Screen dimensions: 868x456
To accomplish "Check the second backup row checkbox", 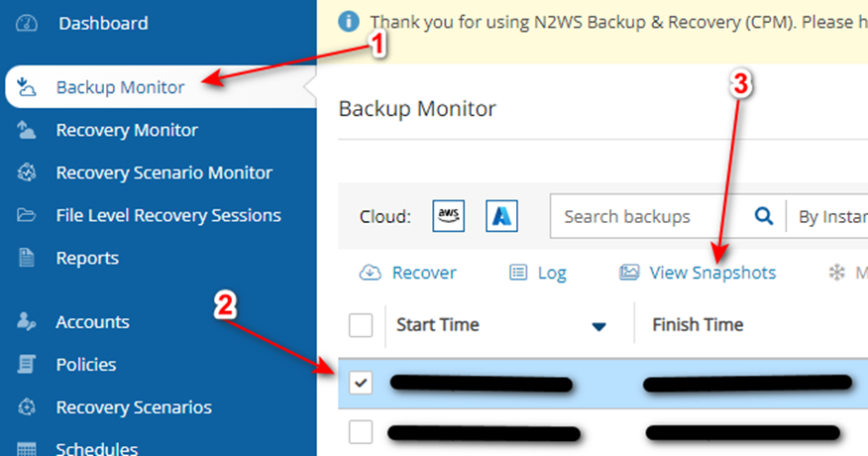I will 361,432.
